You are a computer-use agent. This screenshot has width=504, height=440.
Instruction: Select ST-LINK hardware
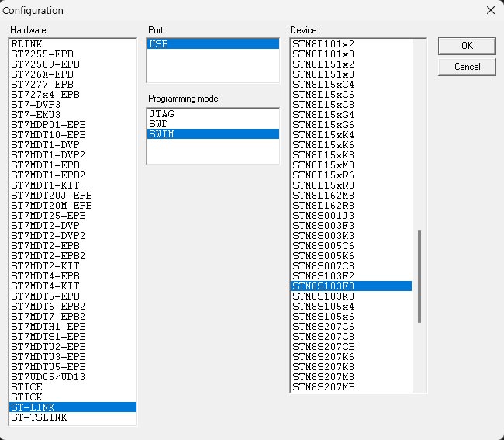pos(73,407)
